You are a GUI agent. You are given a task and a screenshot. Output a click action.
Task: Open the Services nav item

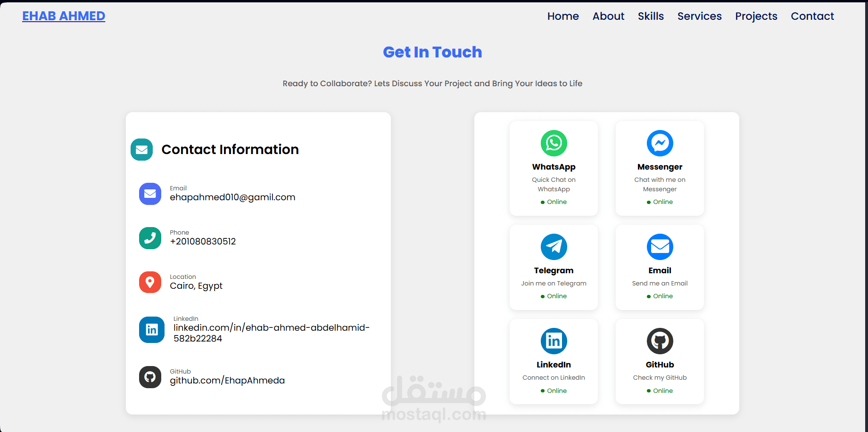[x=700, y=16]
